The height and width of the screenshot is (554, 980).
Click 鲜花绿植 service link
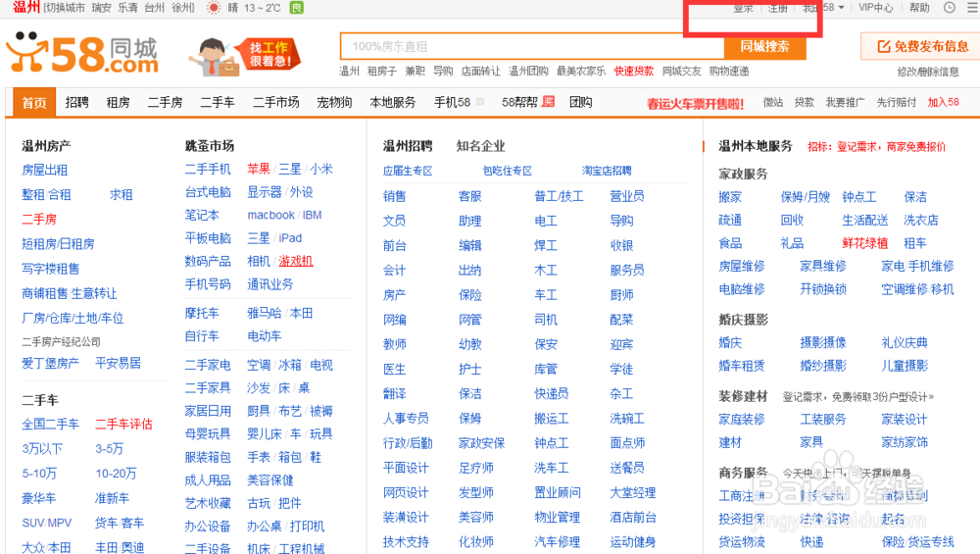pos(865,243)
